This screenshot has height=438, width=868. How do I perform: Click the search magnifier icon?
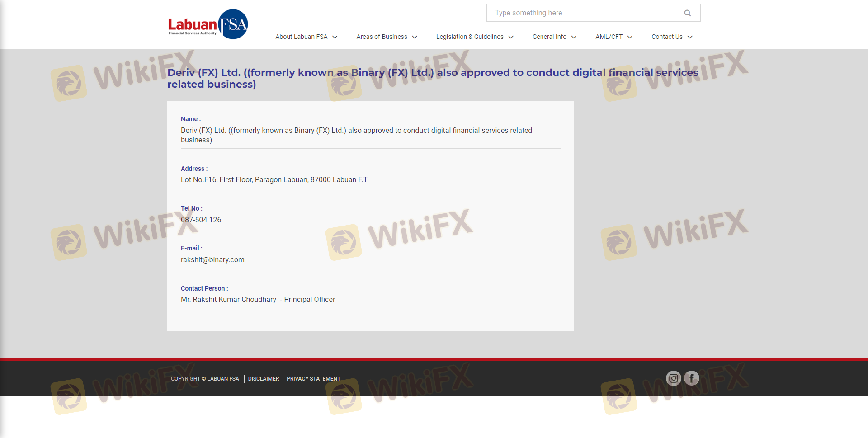pyautogui.click(x=688, y=13)
